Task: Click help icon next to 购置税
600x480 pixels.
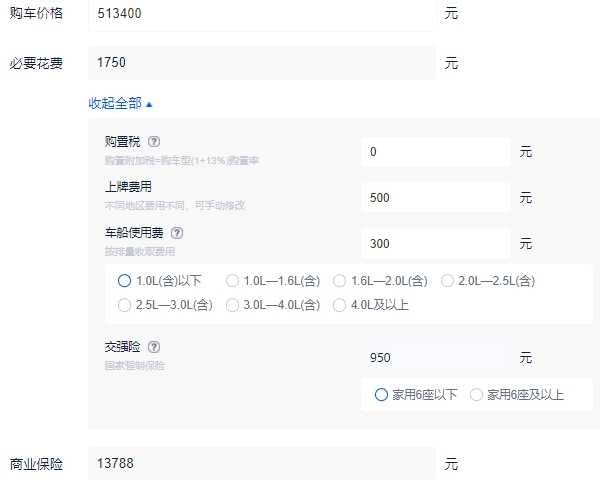Action: coord(154,142)
